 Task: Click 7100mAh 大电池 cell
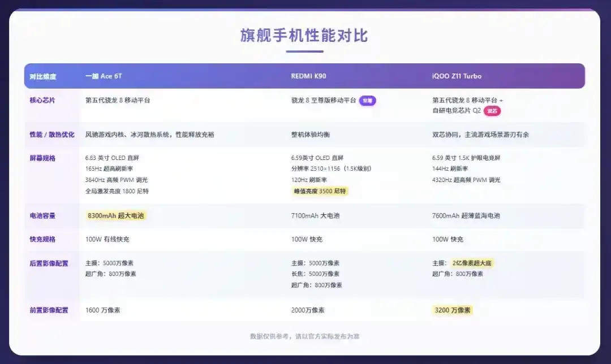point(315,216)
